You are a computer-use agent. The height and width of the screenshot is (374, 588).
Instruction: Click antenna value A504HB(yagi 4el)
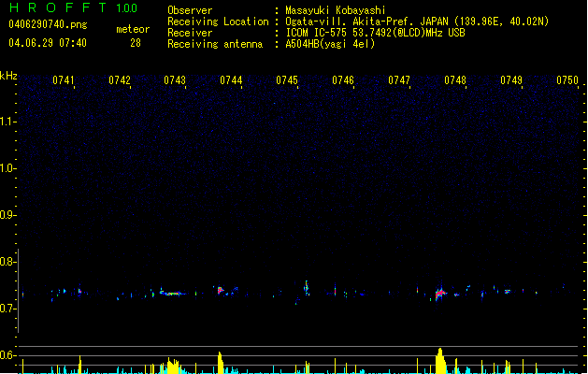pyautogui.click(x=330, y=44)
